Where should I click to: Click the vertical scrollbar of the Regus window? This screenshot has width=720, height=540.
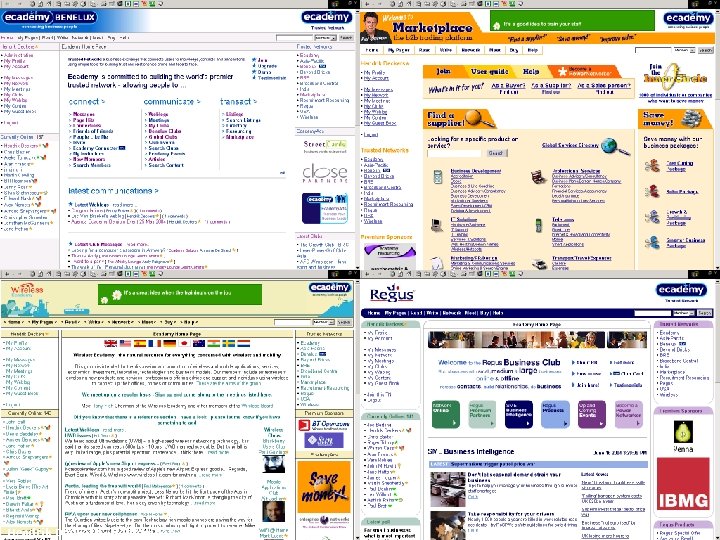coord(717,409)
